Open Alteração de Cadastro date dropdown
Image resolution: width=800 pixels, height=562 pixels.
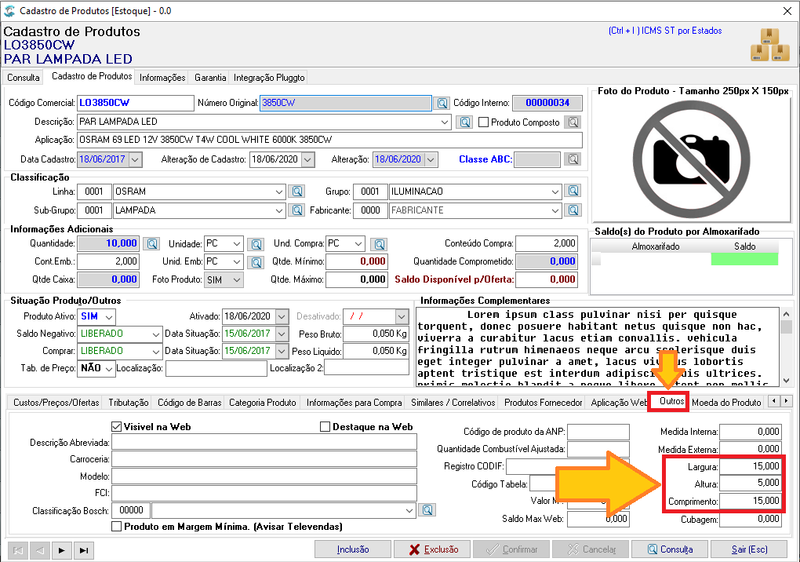(x=308, y=160)
